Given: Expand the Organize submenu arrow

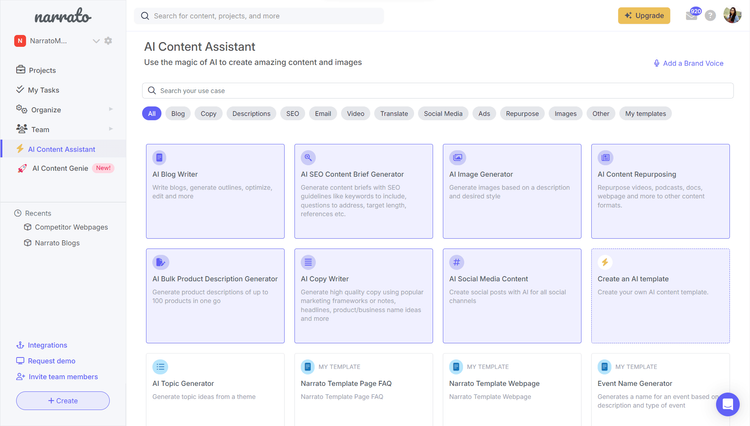Looking at the screenshot, I should [x=110, y=109].
